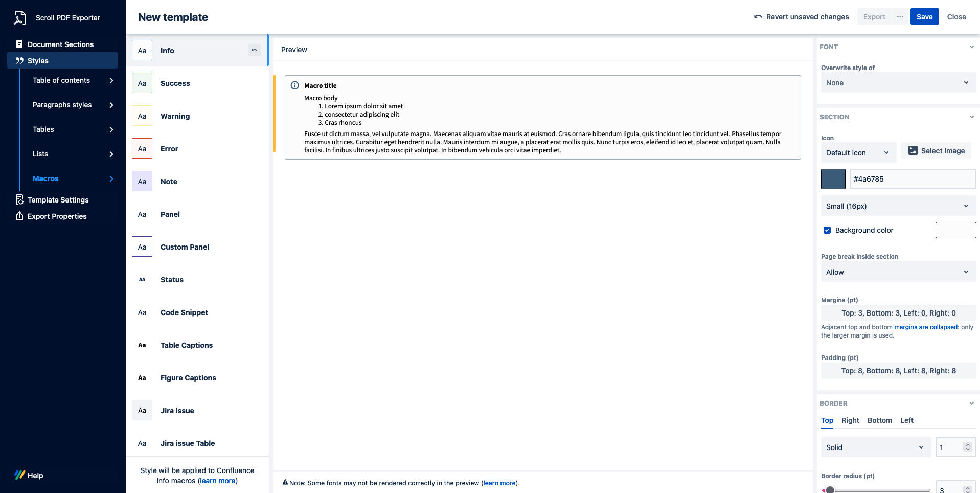
Task: Click the revert arrow icon on Info style
Action: pos(254,50)
